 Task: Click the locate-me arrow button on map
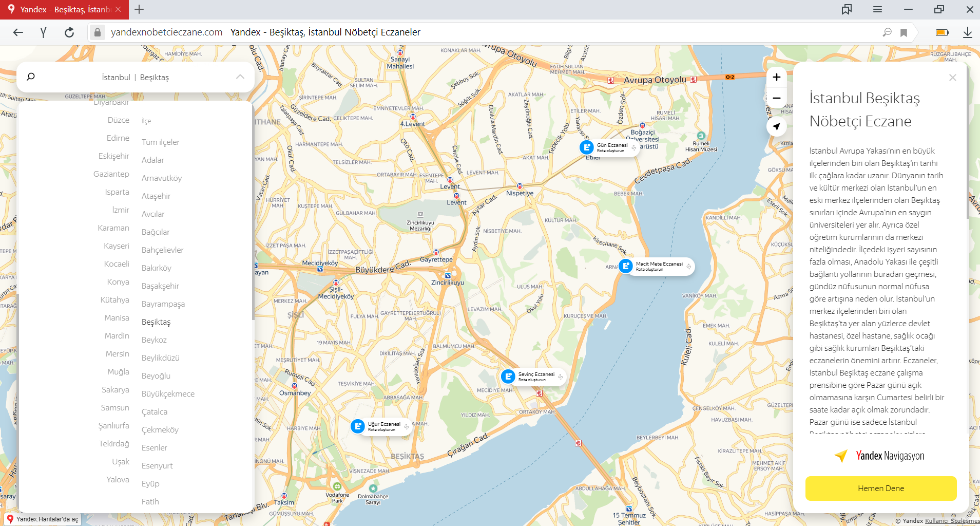pos(776,126)
